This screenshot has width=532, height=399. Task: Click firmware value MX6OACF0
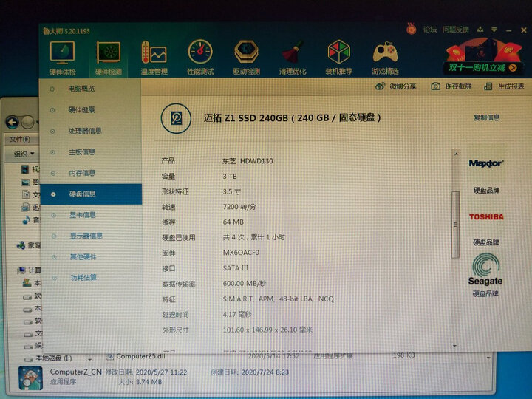pos(241,253)
